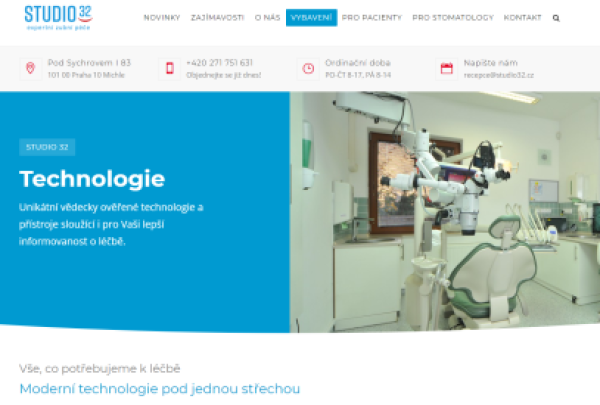The height and width of the screenshot is (405, 600).
Task: Go to the KONTAKT page
Action: click(x=522, y=18)
